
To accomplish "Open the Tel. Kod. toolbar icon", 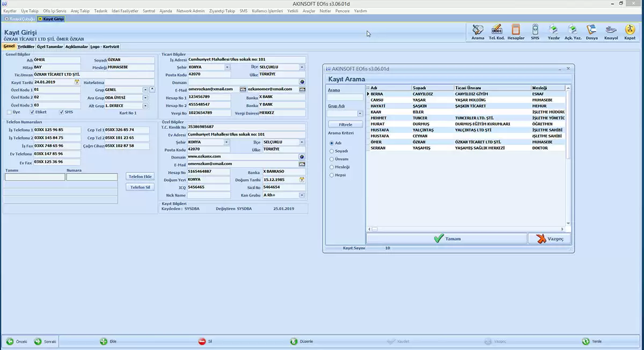I will 496,31.
